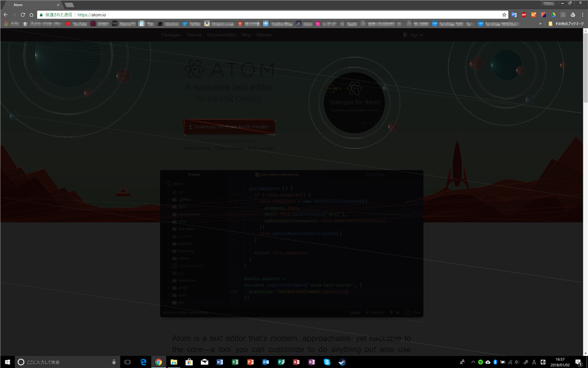Select the Atom tab
The width and height of the screenshot is (588, 368).
click(34, 5)
